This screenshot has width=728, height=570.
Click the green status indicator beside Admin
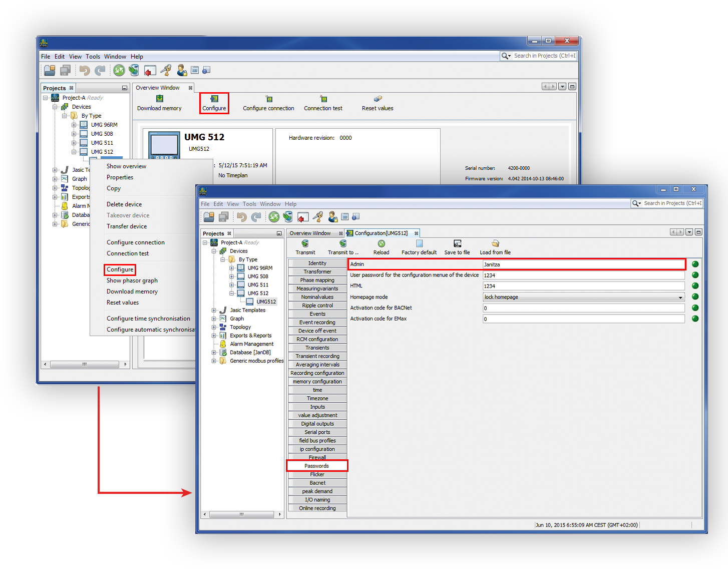[x=695, y=264]
